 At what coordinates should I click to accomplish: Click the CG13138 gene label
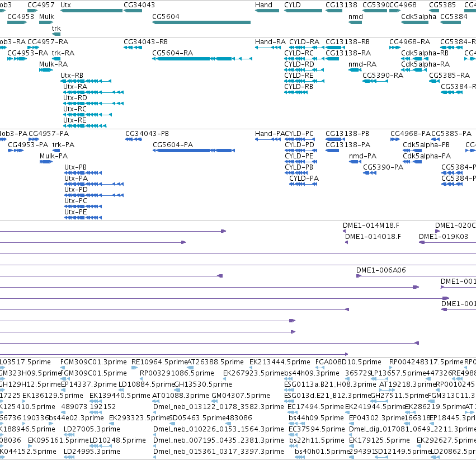tap(341, 5)
